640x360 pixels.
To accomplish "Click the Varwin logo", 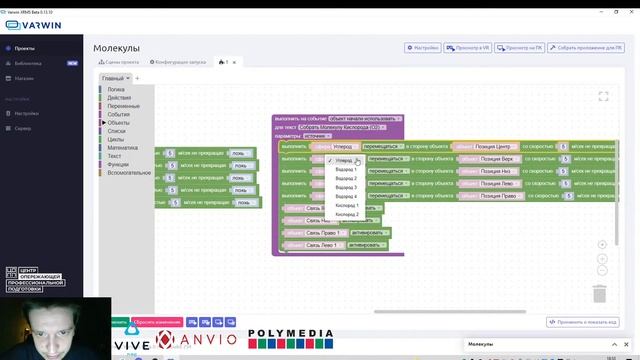I will pyautogui.click(x=33, y=25).
